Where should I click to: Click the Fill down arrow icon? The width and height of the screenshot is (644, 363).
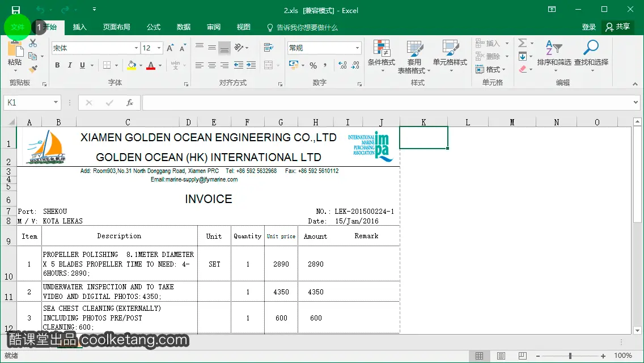523,56
